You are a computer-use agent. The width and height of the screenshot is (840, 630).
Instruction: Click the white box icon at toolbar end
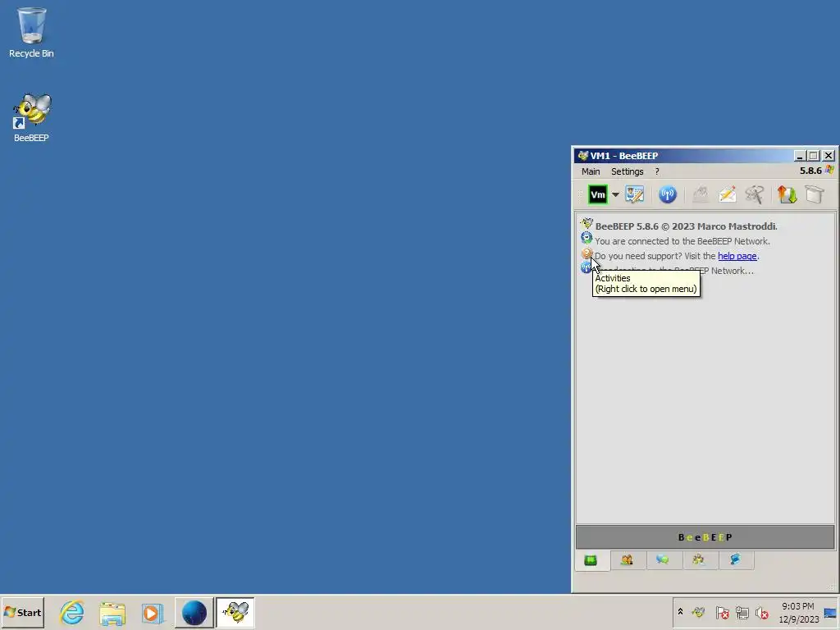(815, 194)
